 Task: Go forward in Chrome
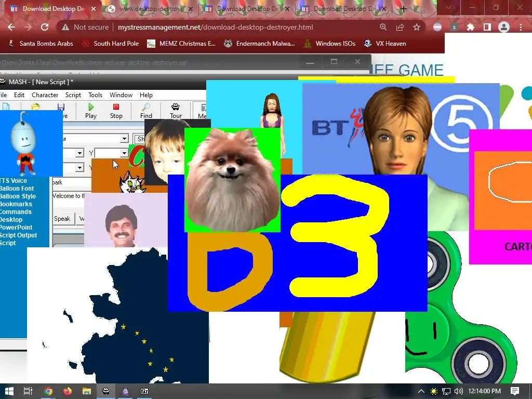(x=28, y=27)
